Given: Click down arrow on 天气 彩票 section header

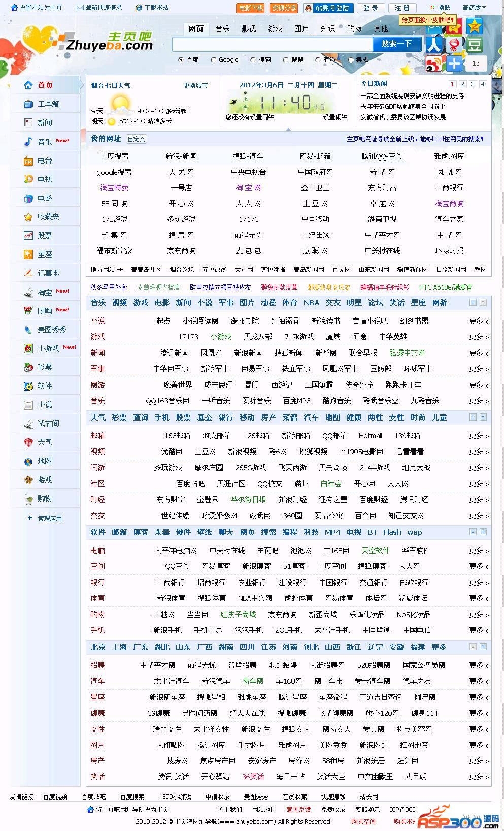Looking at the screenshot, I should [x=473, y=417].
